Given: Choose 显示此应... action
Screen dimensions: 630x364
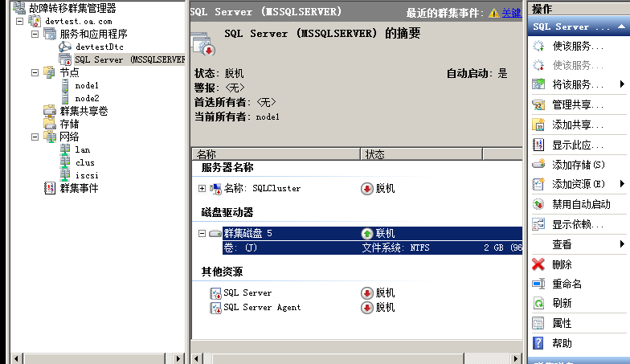Looking at the screenshot, I should 578,145.
